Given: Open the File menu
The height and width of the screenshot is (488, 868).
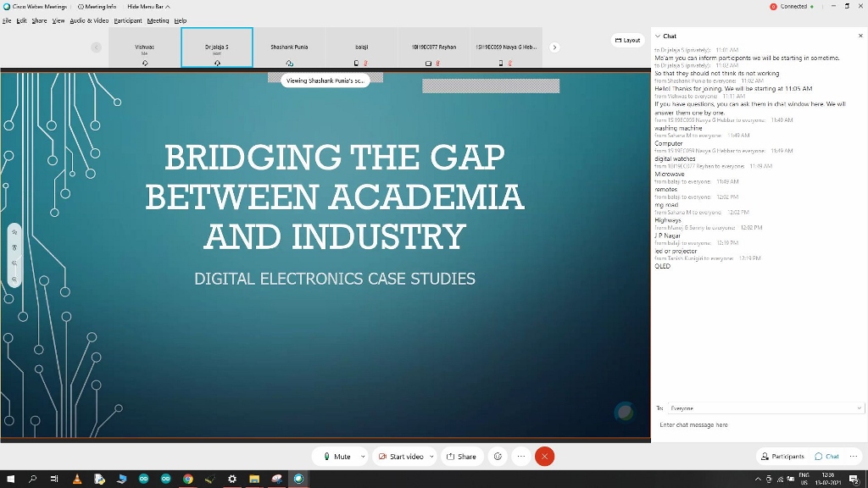Looking at the screenshot, I should (x=7, y=20).
